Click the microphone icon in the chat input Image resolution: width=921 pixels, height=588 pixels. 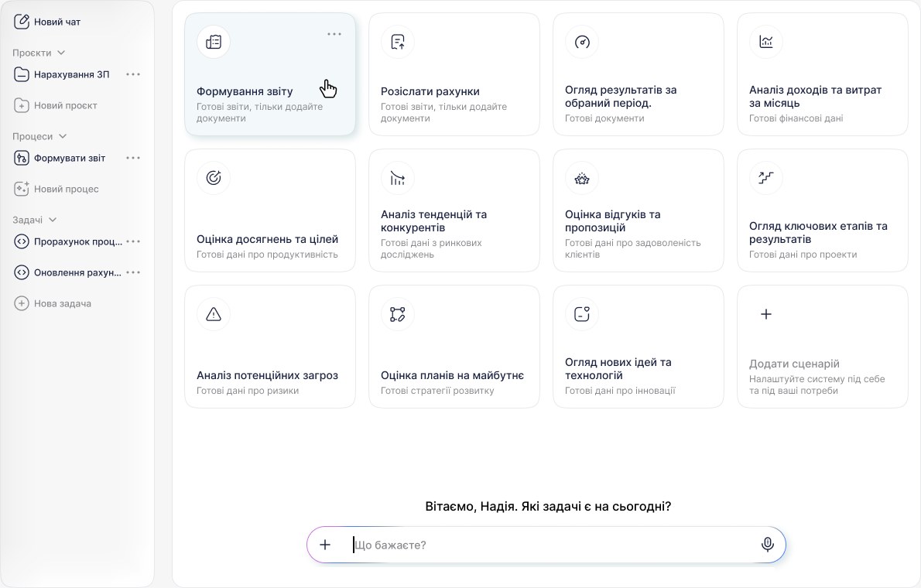[x=767, y=545]
